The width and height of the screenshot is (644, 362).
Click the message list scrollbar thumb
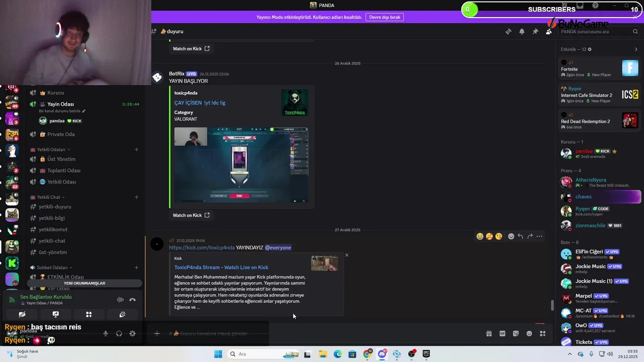[x=552, y=305]
